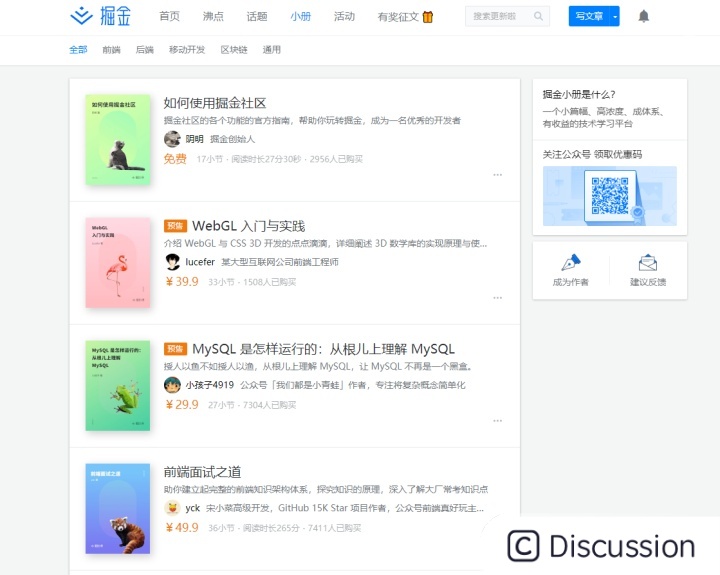
Task: Select the 区块链 category tab
Action: click(234, 50)
